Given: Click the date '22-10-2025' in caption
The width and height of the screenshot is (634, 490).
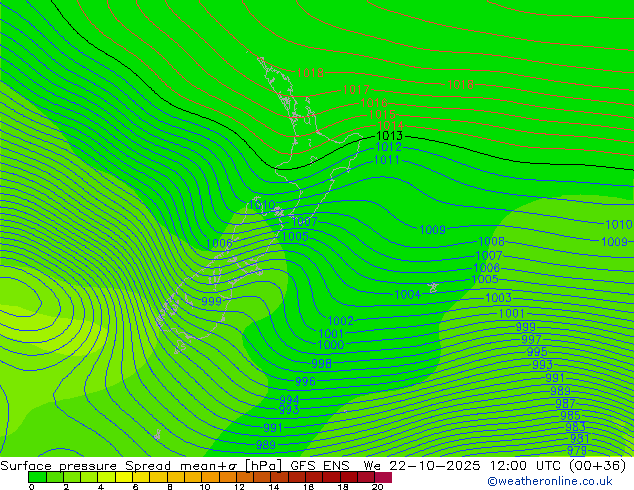Looking at the screenshot, I should (x=435, y=466).
